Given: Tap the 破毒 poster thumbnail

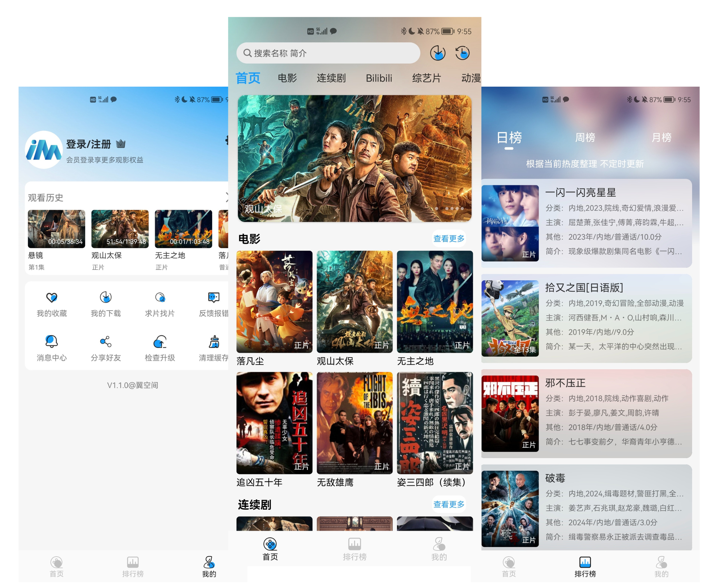Looking at the screenshot, I should click(x=510, y=509).
